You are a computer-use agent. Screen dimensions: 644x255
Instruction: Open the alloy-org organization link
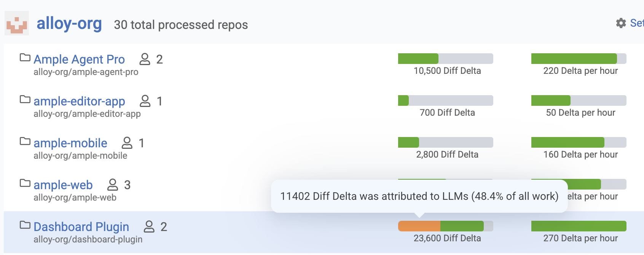pos(69,24)
